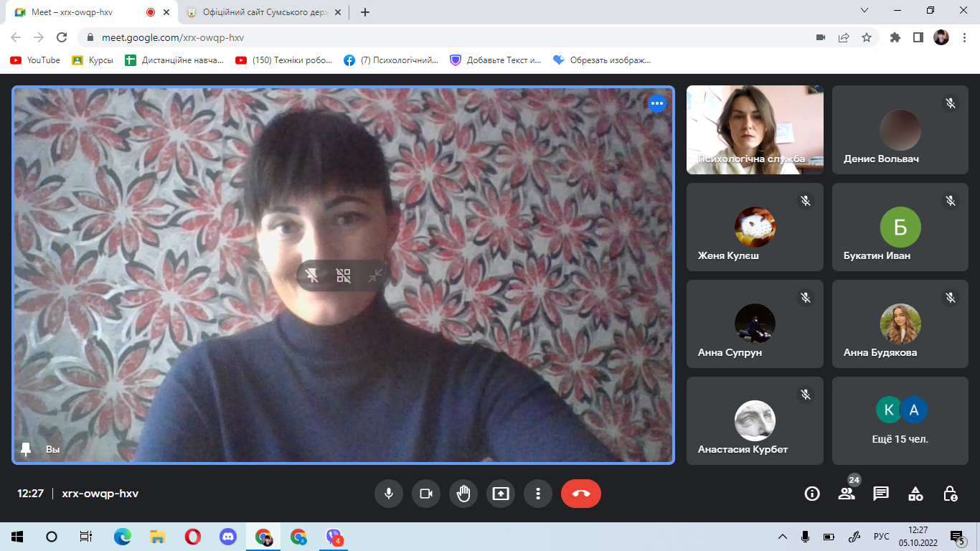Viewport: 980px width, 551px height.
Task: Minimize your video with the arrows icon
Action: (x=374, y=275)
